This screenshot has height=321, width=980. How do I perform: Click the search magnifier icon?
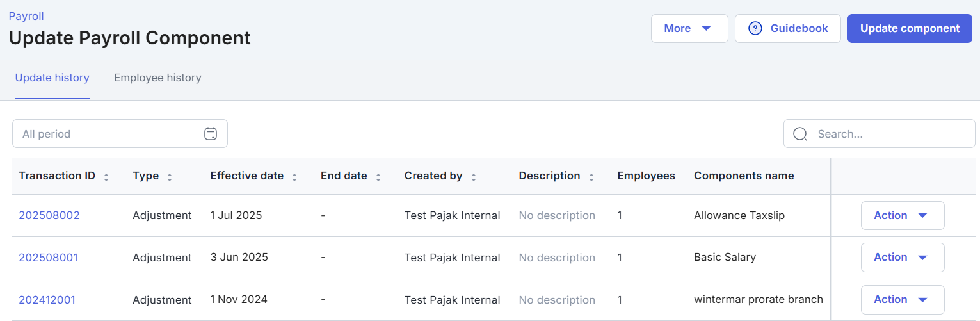coord(800,134)
